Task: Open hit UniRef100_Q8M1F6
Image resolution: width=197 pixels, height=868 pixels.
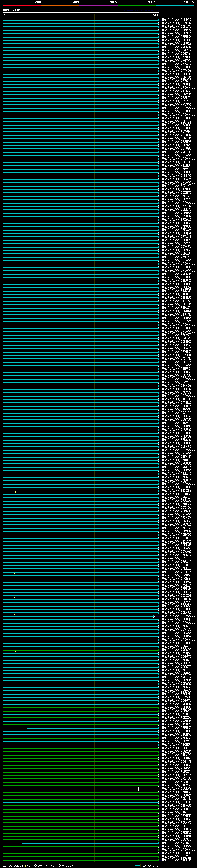Action: 177,26
